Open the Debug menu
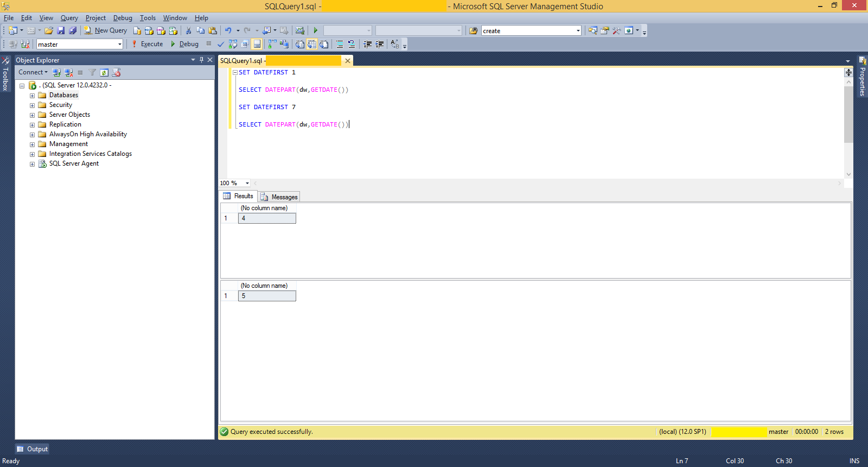868x467 pixels. tap(123, 18)
